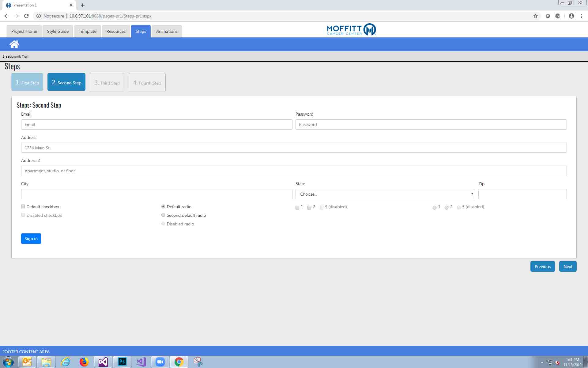This screenshot has width=588, height=368.
Task: Open the Zoom app in the taskbar
Action: [x=160, y=362]
